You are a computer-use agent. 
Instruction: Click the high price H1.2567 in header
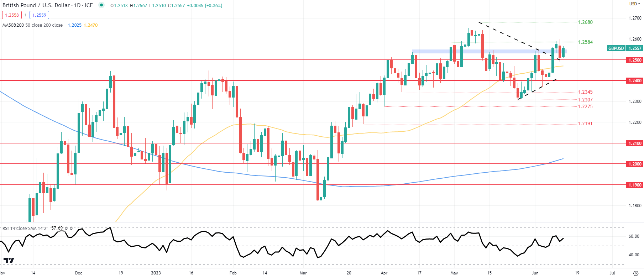point(138,5)
